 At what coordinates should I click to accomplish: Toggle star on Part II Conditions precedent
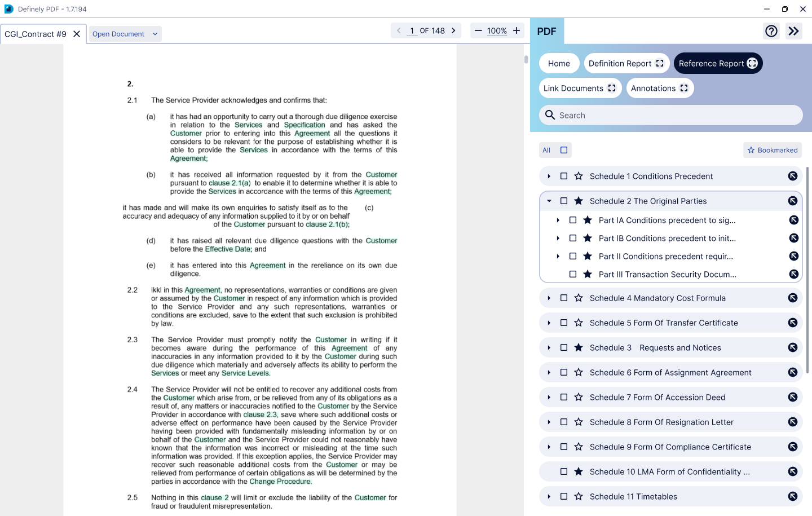[588, 256]
